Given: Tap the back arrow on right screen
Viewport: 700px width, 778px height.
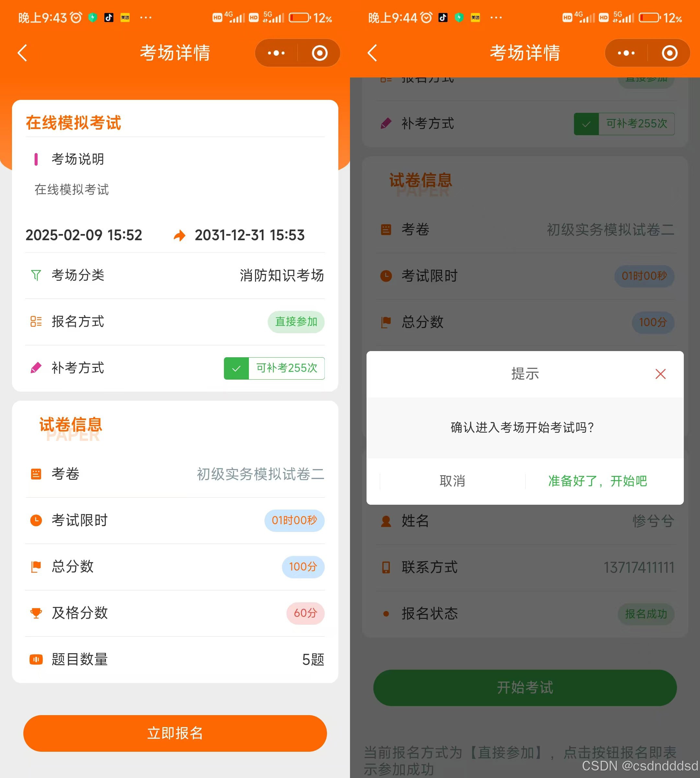Looking at the screenshot, I should tap(372, 53).
